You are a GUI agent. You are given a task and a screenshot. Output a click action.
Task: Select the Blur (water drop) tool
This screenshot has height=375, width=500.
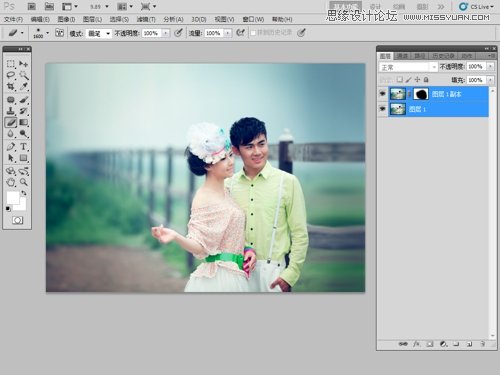coord(11,134)
